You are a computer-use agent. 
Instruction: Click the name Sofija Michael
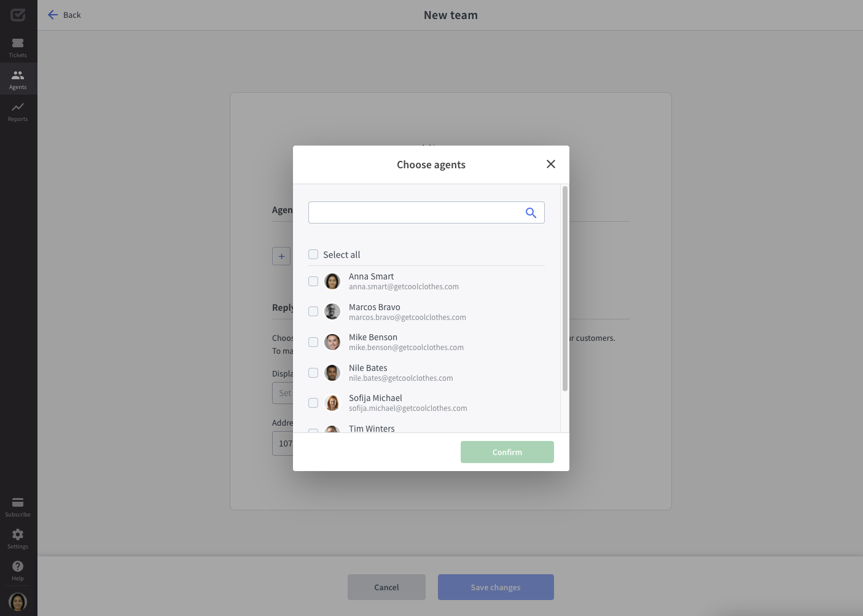pyautogui.click(x=375, y=398)
